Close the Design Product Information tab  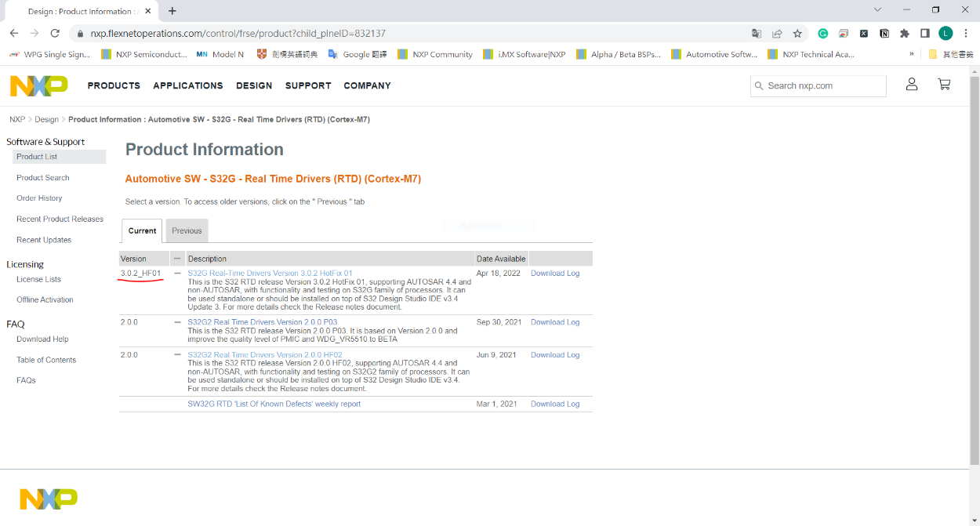coord(148,11)
